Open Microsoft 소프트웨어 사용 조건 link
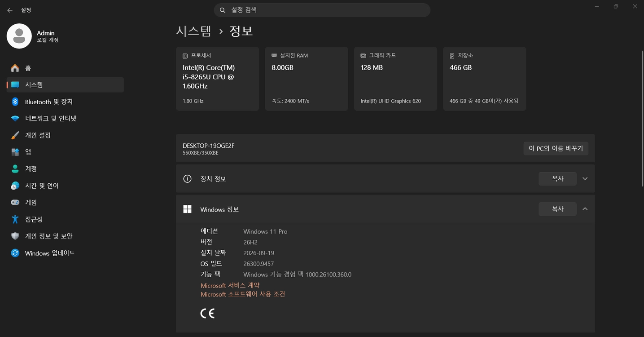644x337 pixels. pos(243,294)
